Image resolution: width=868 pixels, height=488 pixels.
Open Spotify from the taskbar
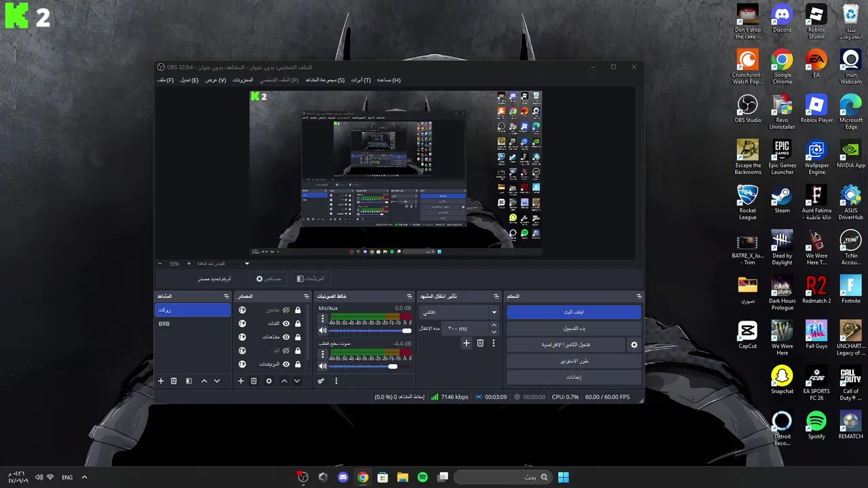pyautogui.click(x=422, y=477)
